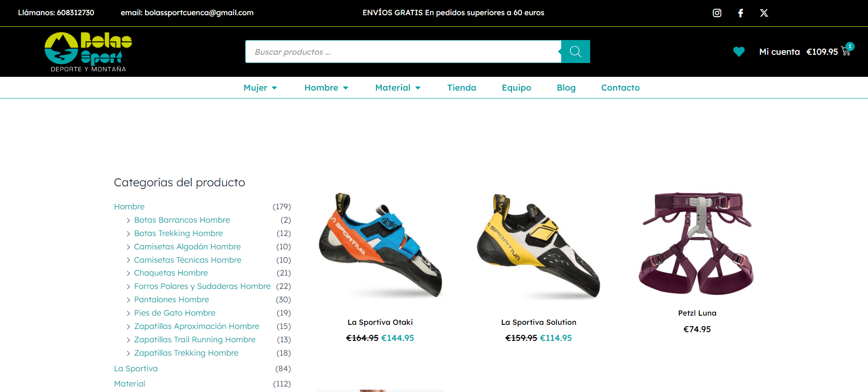This screenshot has width=868, height=392.
Task: Expand the Mujer dropdown menu
Action: click(260, 87)
